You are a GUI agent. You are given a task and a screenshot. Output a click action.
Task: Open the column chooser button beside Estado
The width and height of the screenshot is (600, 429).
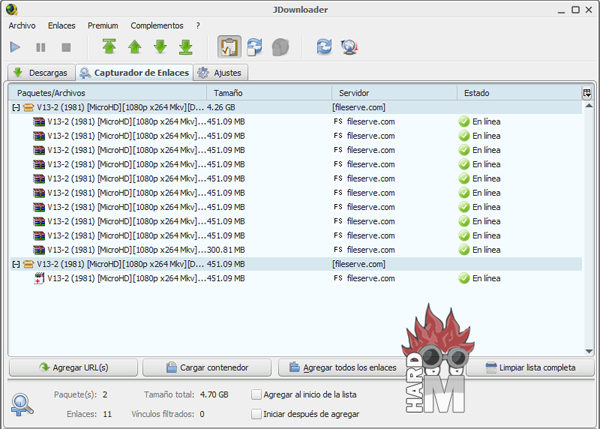click(587, 93)
